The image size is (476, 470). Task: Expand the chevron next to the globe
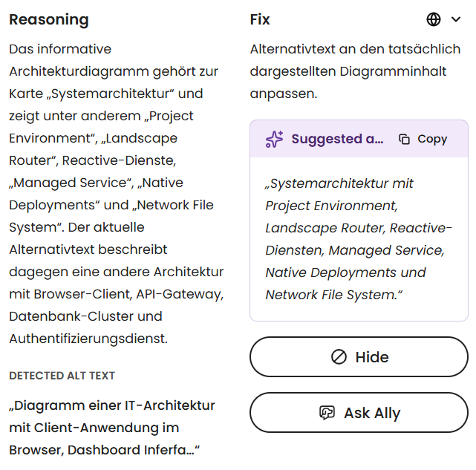456,19
